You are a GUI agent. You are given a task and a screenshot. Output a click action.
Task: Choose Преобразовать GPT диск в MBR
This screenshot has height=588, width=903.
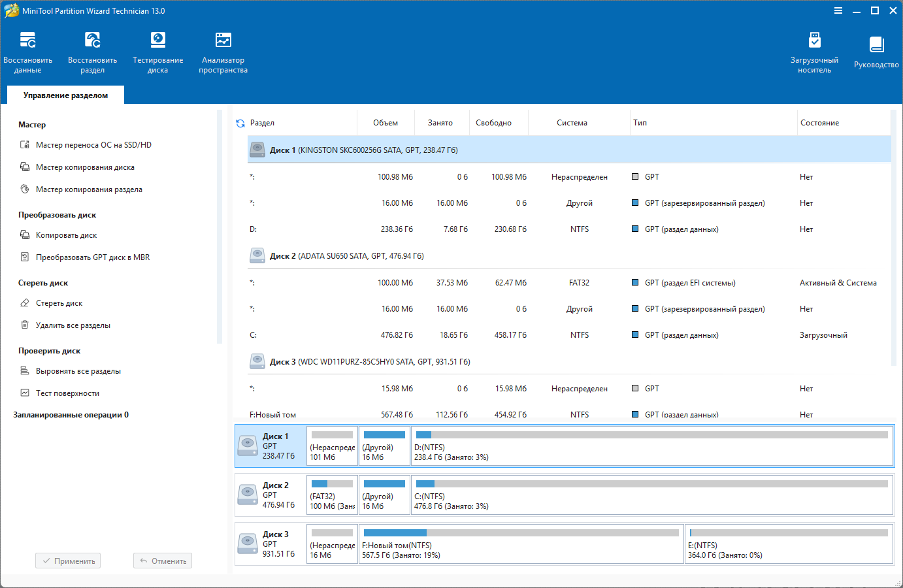tap(93, 257)
